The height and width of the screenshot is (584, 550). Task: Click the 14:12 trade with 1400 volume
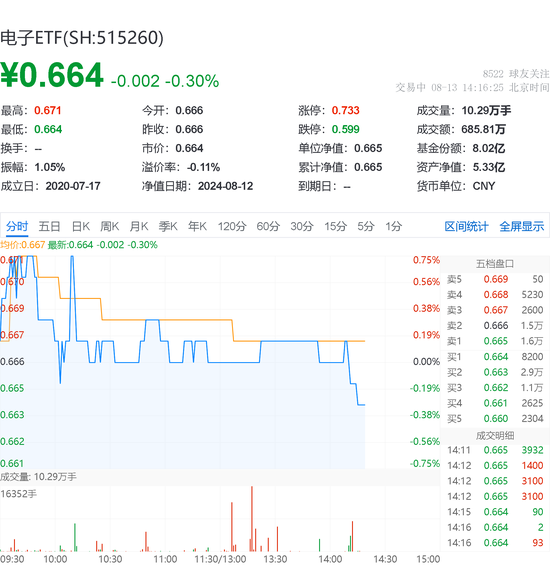tap(495, 466)
